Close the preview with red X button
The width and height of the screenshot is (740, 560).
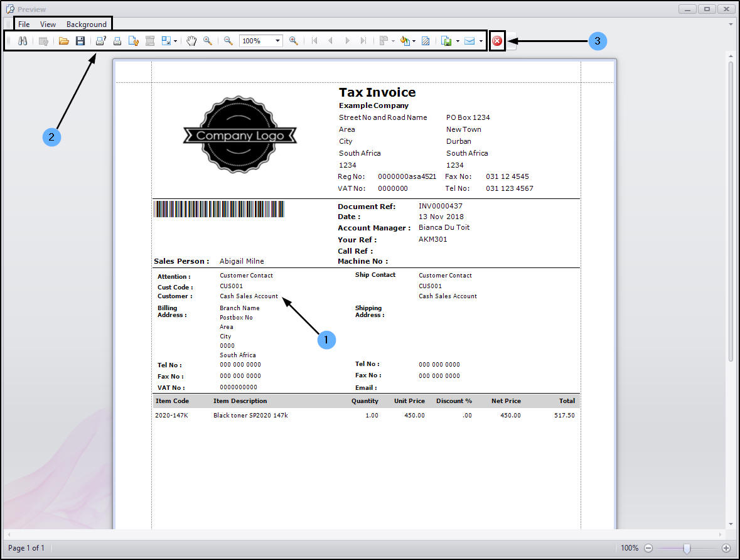point(497,41)
